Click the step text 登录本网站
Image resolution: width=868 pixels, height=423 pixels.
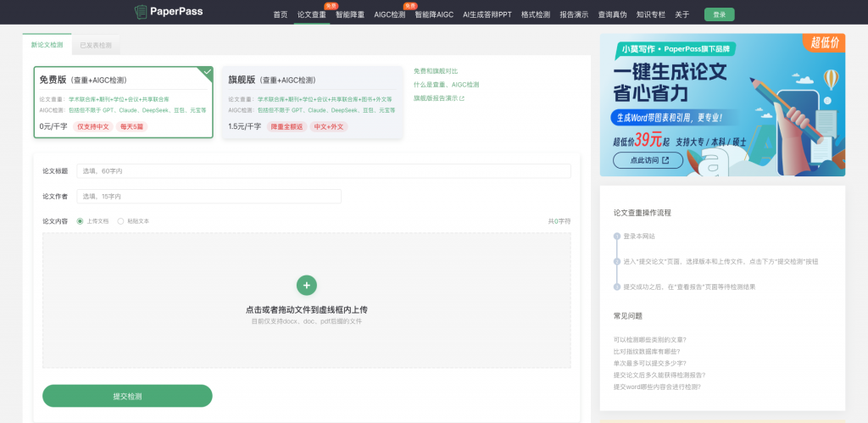[x=639, y=236]
